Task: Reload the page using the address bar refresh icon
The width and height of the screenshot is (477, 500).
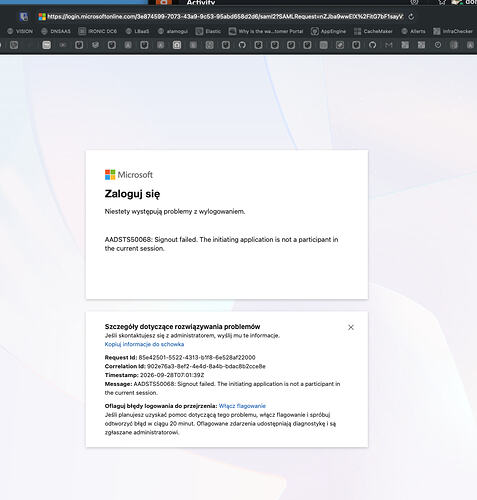Action: (411, 17)
